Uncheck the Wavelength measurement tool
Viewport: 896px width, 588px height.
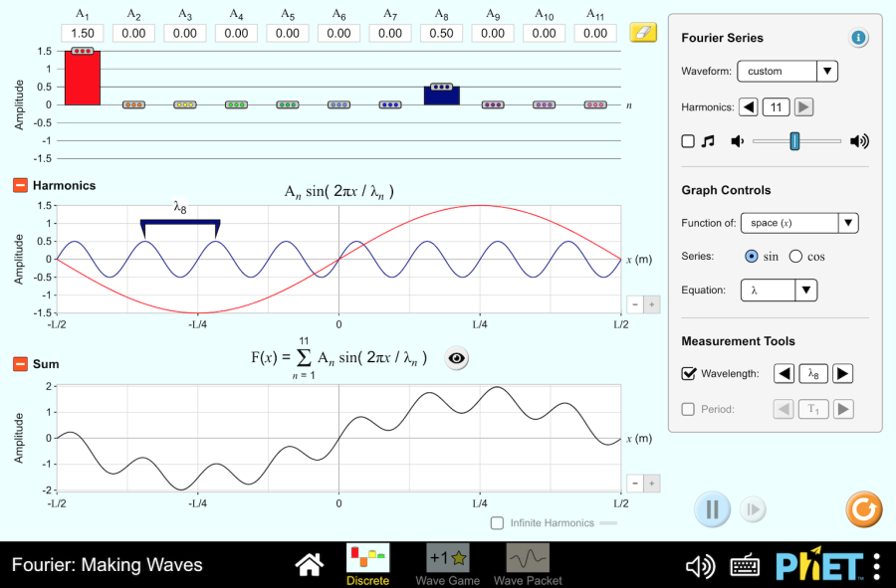point(689,374)
